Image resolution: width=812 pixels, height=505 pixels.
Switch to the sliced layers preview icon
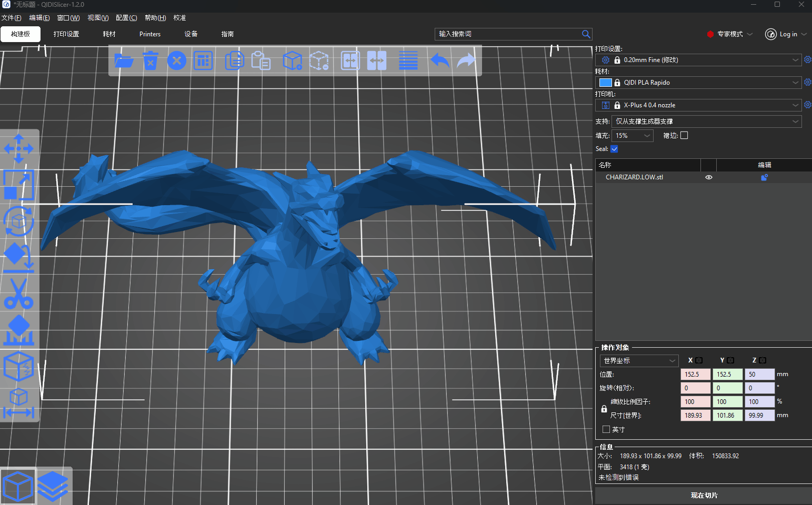click(53, 486)
